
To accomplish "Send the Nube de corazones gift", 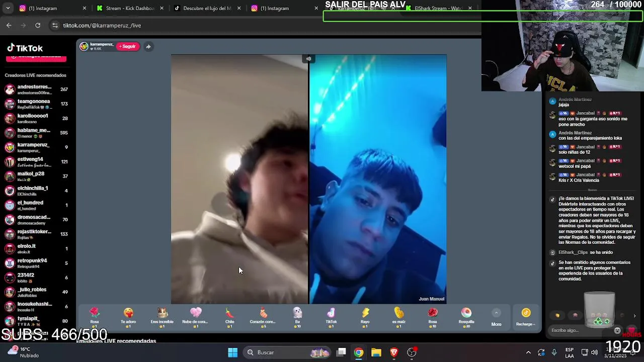I will (196, 318).
